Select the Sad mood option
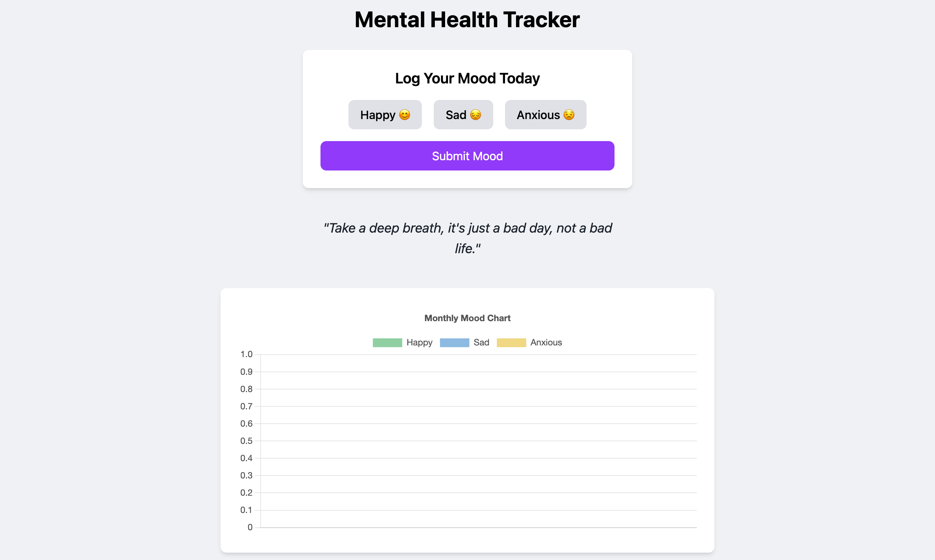Screen dimensions: 935x560 [x=463, y=115]
